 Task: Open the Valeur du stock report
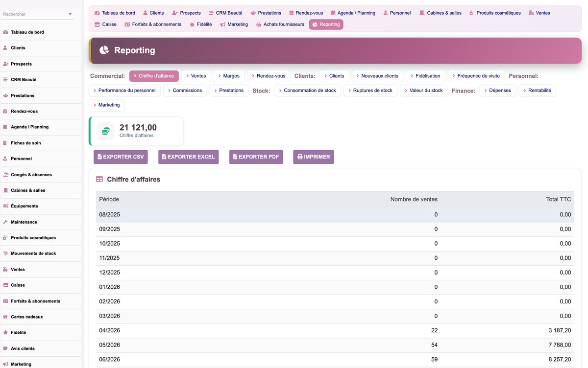click(424, 91)
